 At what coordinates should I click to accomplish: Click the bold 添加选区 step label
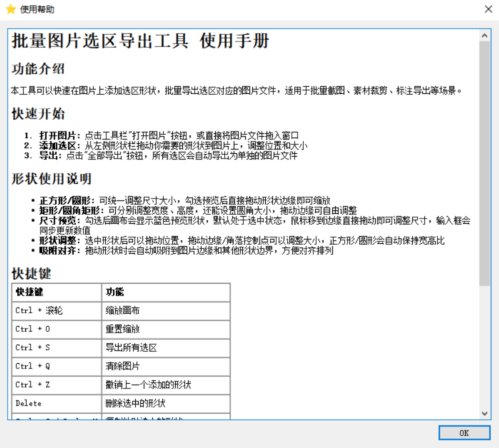(x=59, y=145)
